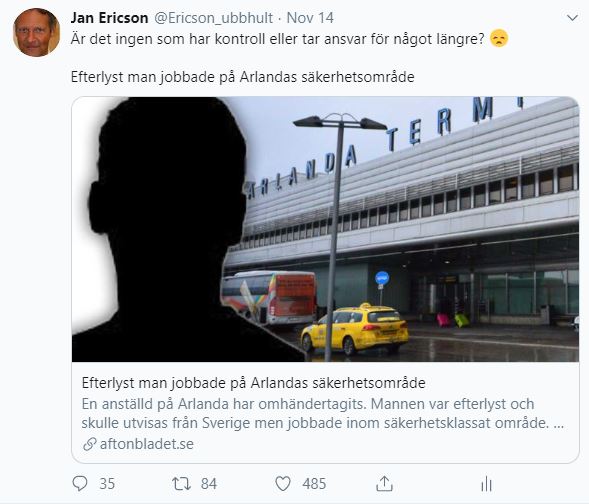Click the 35 replies count
The image size is (589, 504).
pos(107,484)
